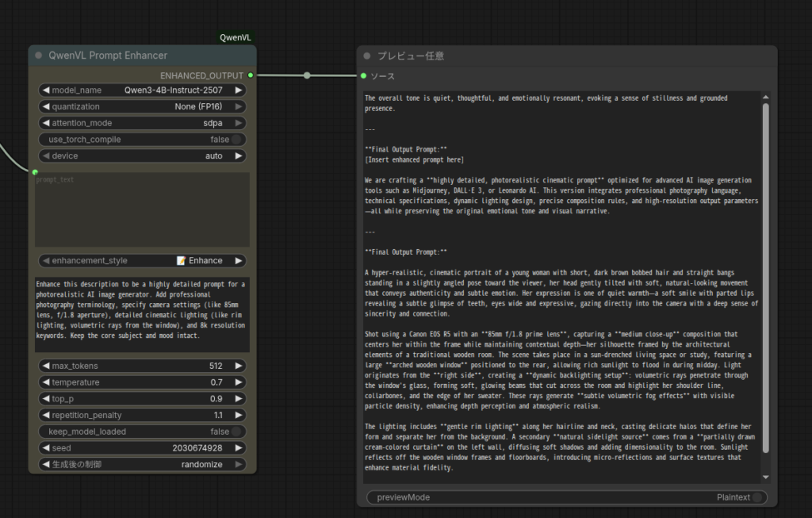Click right arrow on model_name
The image size is (812, 518).
coord(239,90)
